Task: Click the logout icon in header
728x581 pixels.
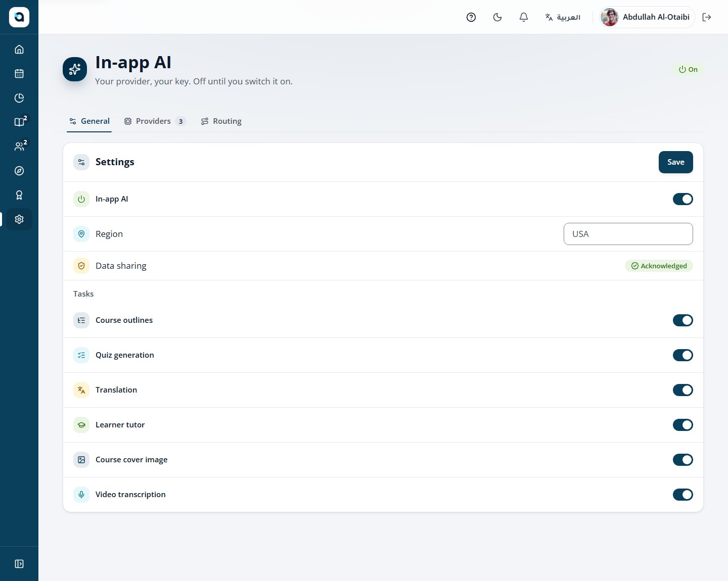Action: pyautogui.click(x=707, y=17)
